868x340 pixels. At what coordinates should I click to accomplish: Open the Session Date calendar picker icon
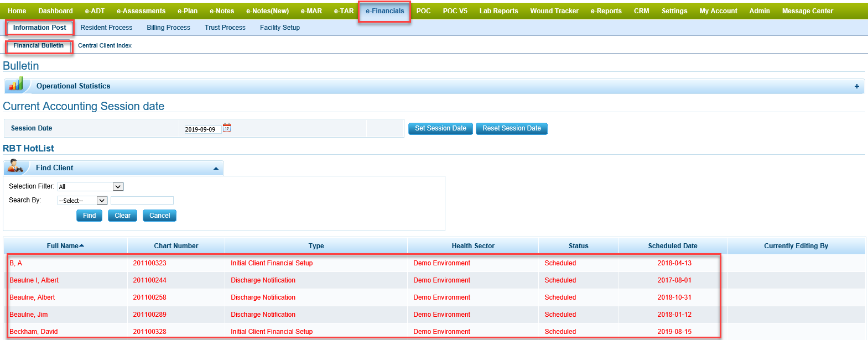point(227,128)
